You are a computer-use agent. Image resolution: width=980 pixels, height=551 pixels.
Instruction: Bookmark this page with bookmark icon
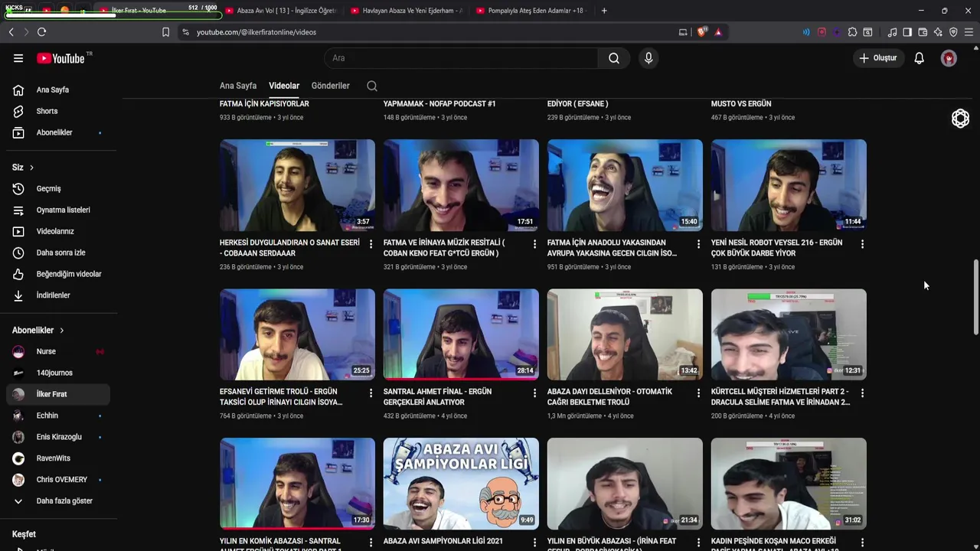point(165,32)
